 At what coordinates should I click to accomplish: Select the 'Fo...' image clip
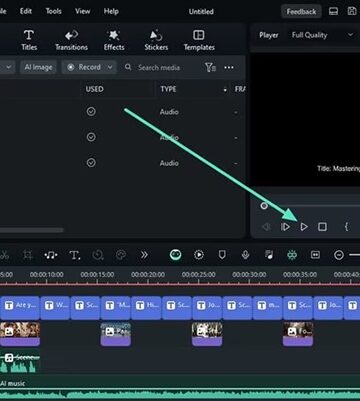pos(298,334)
